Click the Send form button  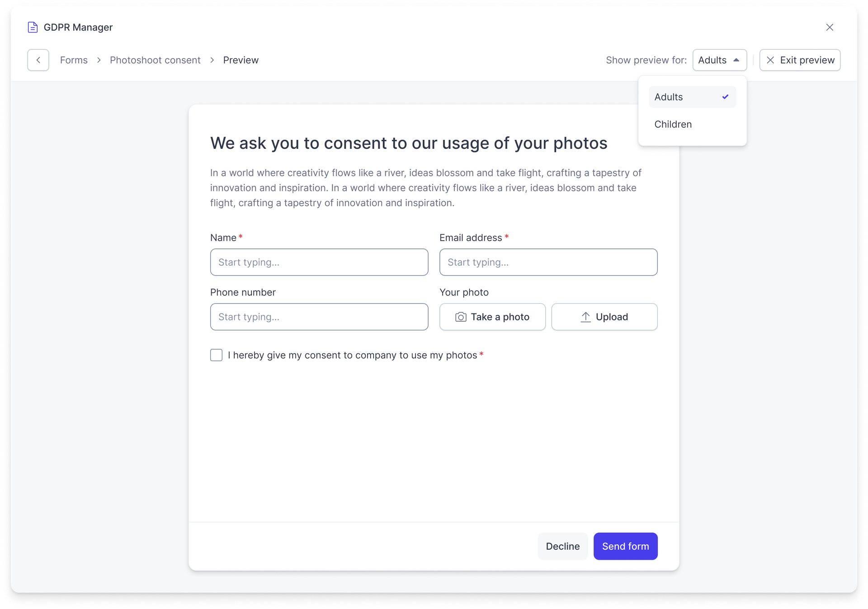click(x=625, y=546)
